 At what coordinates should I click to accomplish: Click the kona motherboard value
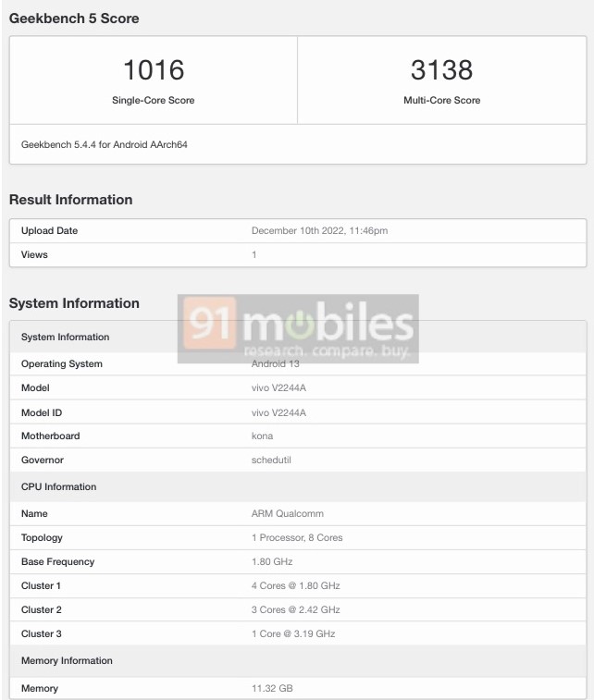(262, 436)
